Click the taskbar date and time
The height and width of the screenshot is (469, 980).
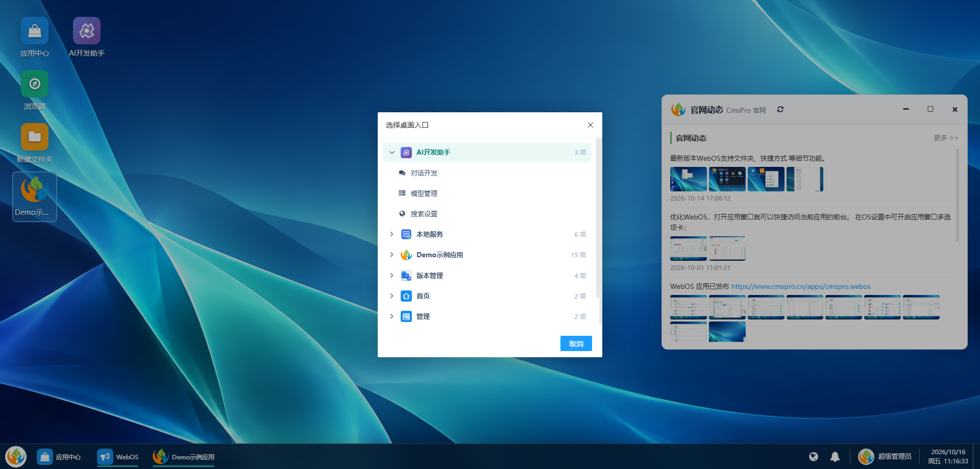pos(948,456)
